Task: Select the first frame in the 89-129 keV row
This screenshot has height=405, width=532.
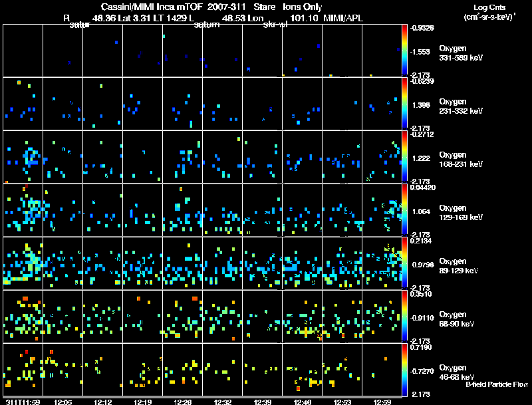Action: coord(23,262)
